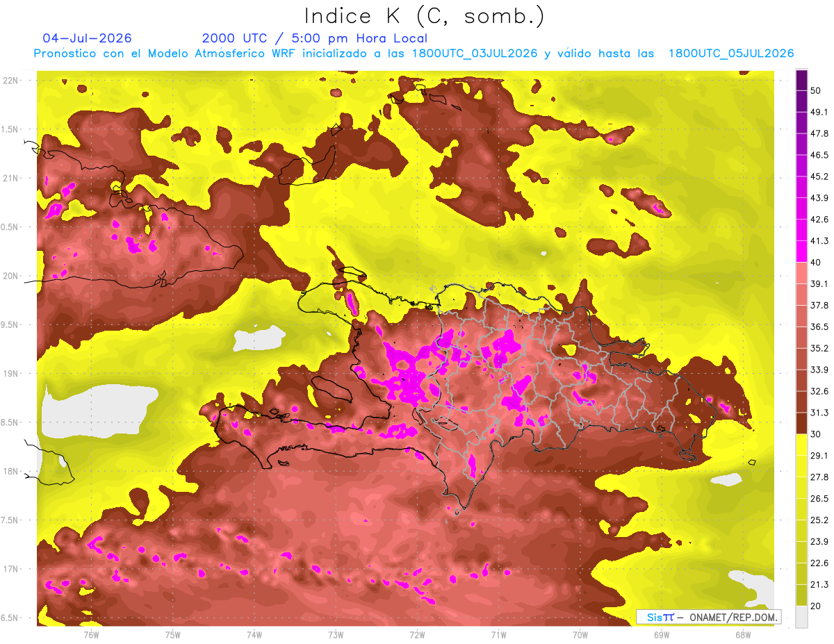Click the "69W" longitude label
The height and width of the screenshot is (644, 834).
click(x=662, y=634)
